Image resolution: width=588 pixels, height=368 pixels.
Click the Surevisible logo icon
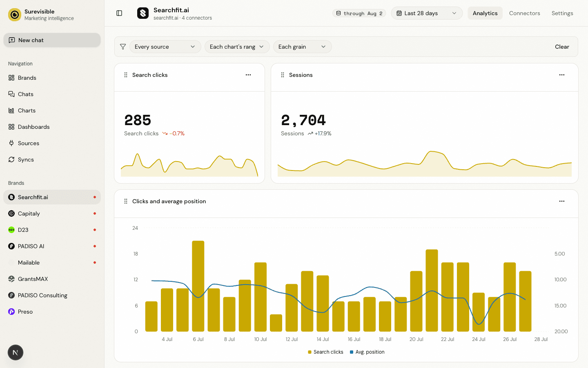[15, 15]
